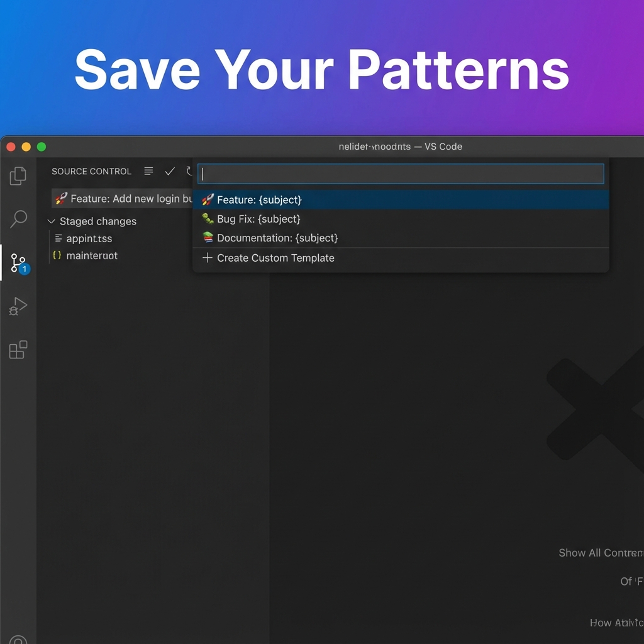Image resolution: width=644 pixels, height=644 pixels.
Task: Open the Show All Contren link
Action: click(599, 553)
